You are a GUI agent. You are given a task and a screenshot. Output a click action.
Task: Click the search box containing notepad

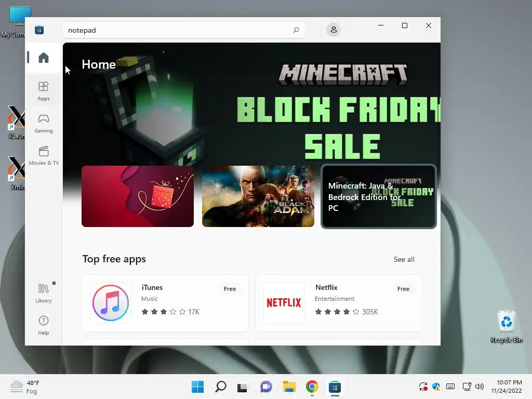click(183, 30)
